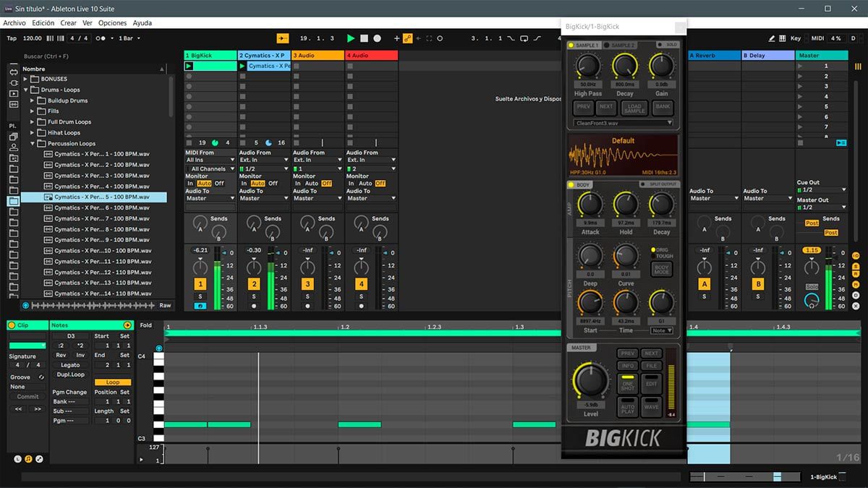868x488 pixels.
Task: Click the MIDI overdub plus icon
Action: pos(396,38)
